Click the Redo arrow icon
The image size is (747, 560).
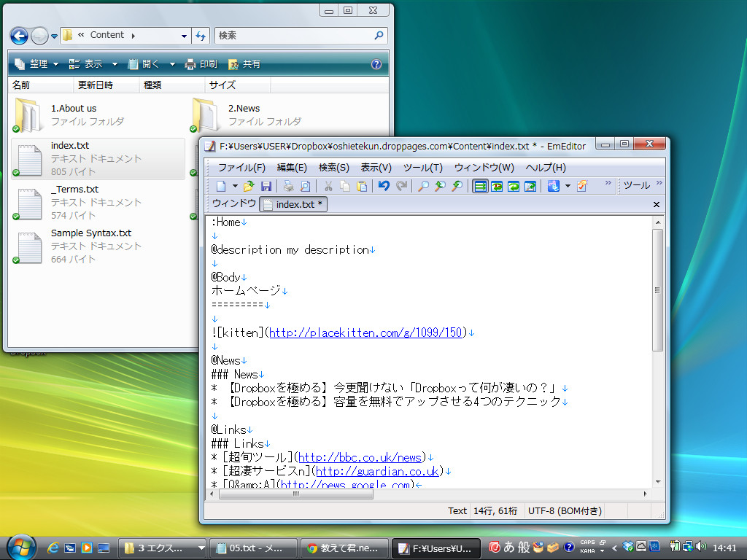pos(402,186)
